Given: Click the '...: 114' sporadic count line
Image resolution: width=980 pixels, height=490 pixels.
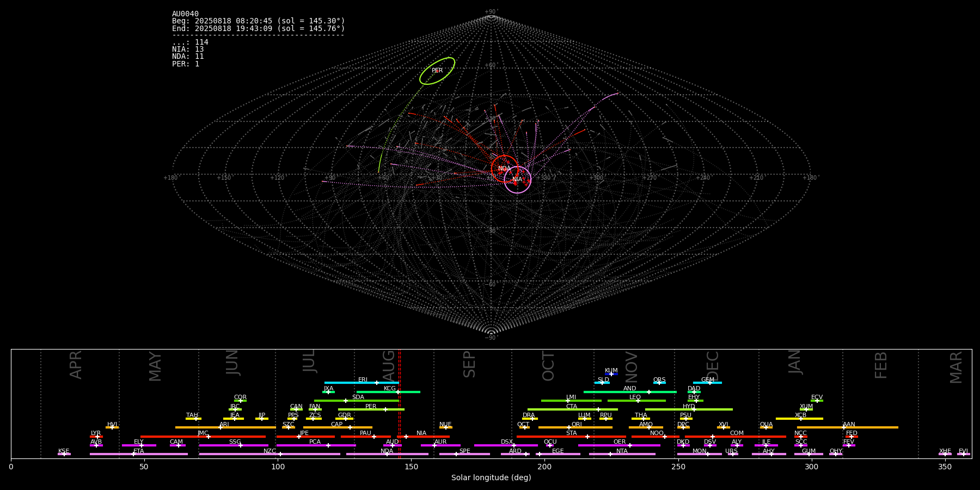Looking at the screenshot, I should coord(190,42).
